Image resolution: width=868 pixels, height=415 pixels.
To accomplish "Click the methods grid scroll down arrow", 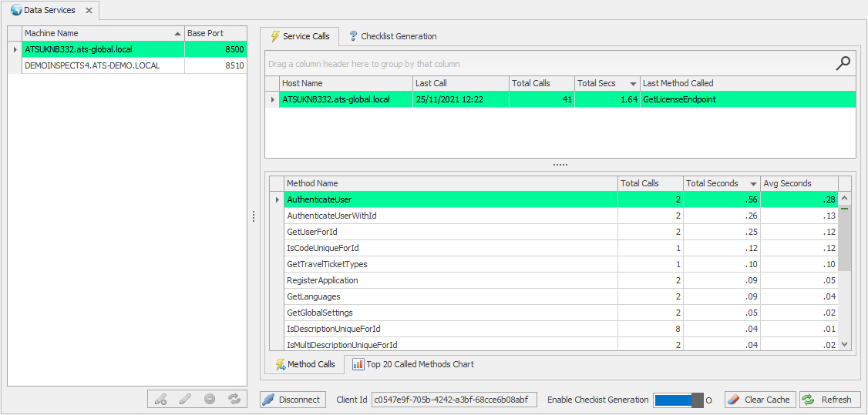I will (845, 343).
